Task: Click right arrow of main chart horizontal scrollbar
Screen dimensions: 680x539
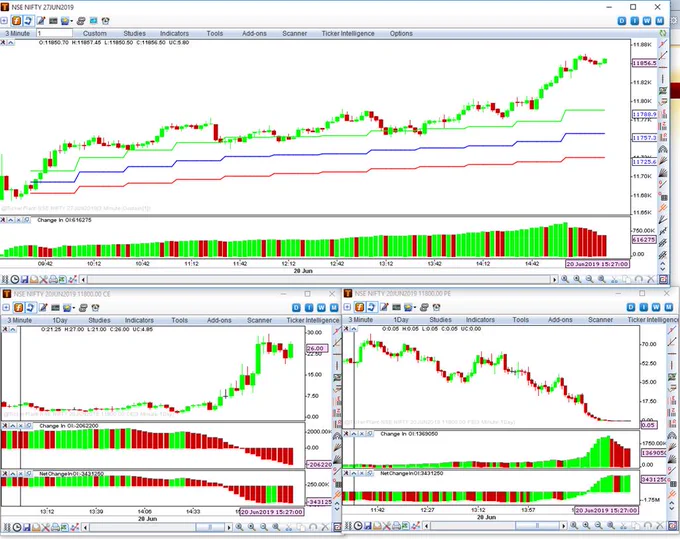Action: [x=554, y=280]
